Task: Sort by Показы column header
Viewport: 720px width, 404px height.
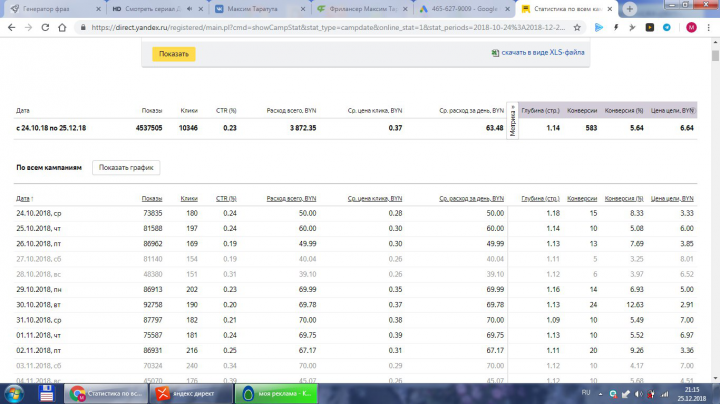Action: 152,198
